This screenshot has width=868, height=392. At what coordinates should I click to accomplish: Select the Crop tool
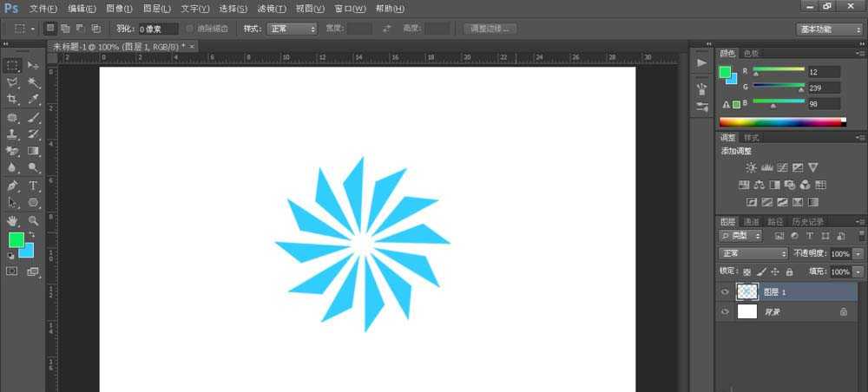coord(12,101)
